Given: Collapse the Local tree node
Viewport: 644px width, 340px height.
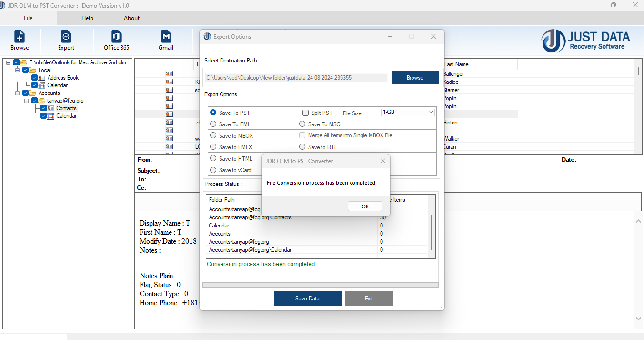Looking at the screenshot, I should tap(18, 70).
